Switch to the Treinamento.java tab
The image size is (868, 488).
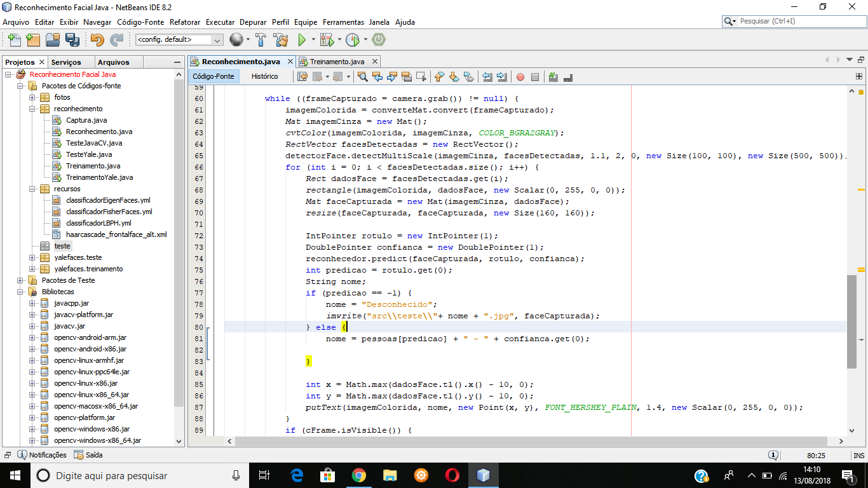337,62
